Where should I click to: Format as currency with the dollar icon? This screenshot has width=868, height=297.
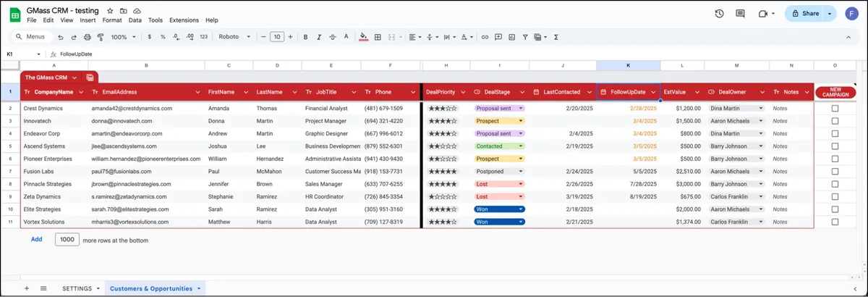[x=150, y=37]
